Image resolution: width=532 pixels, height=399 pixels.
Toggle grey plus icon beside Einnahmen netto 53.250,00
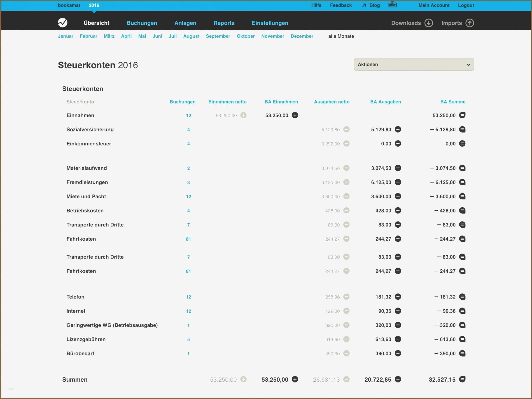pyautogui.click(x=243, y=115)
